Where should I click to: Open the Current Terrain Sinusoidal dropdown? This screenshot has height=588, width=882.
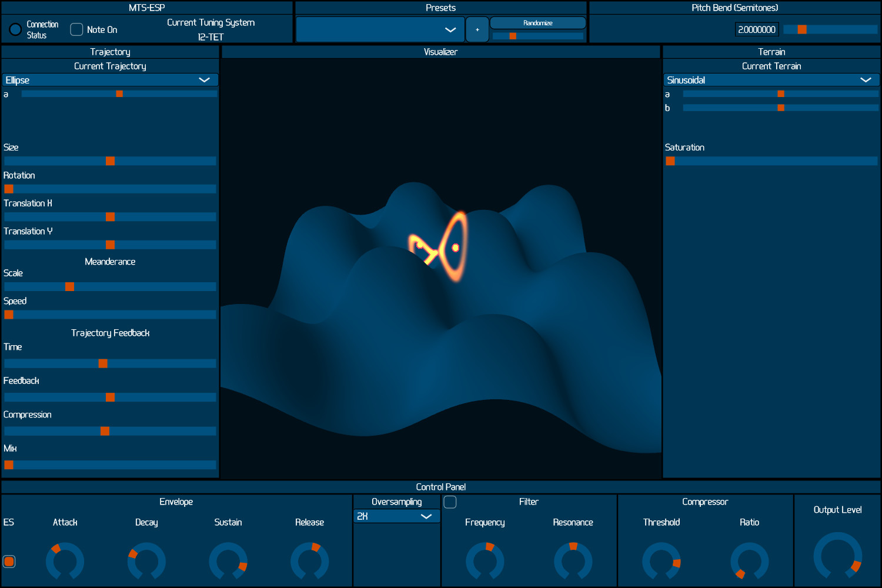pyautogui.click(x=771, y=80)
